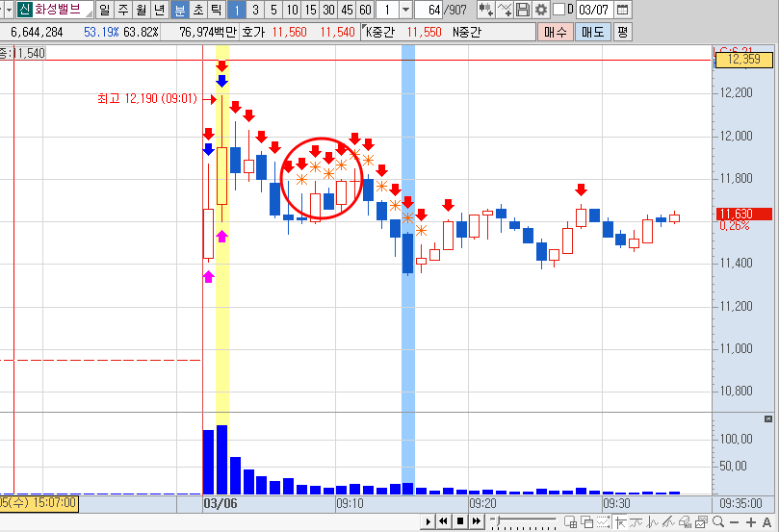Select the crosshair cursor tool icon
779x532 pixels.
click(620, 521)
